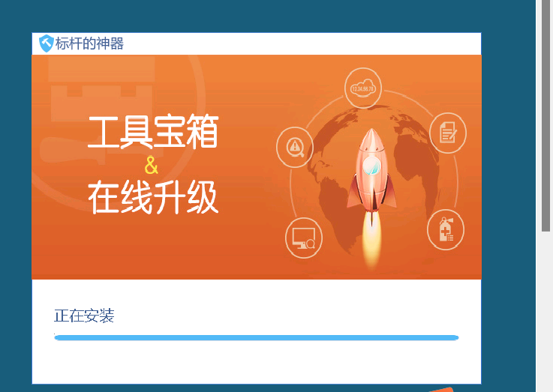
Task: Click the rocket illustration body
Action: pos(371,169)
